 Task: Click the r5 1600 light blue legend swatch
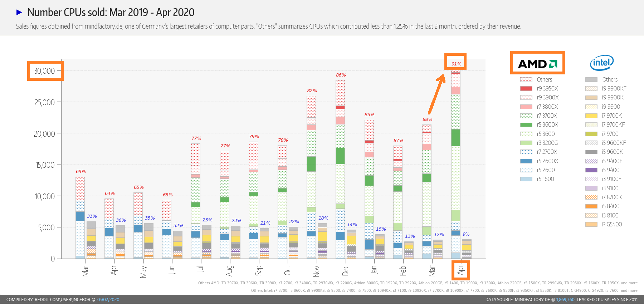pyautogui.click(x=526, y=179)
